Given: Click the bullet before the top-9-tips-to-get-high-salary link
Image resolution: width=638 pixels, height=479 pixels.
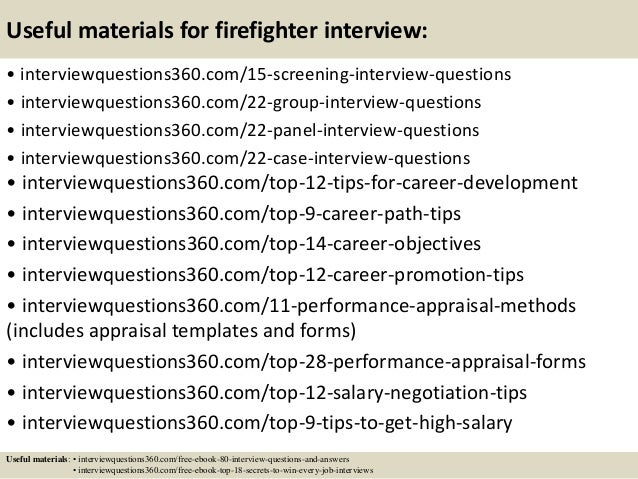Looking at the screenshot, I should click(x=11, y=424).
